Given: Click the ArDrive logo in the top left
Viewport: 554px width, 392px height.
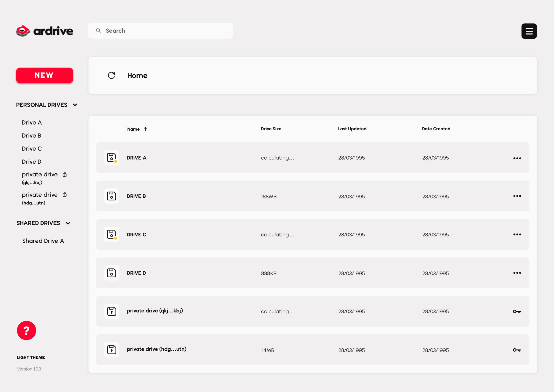Looking at the screenshot, I should [x=44, y=31].
